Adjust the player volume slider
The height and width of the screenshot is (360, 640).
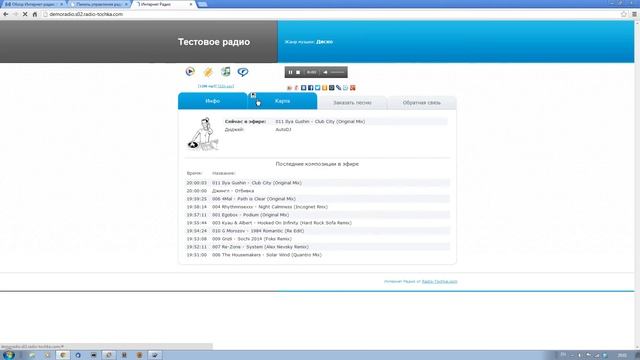(x=337, y=72)
